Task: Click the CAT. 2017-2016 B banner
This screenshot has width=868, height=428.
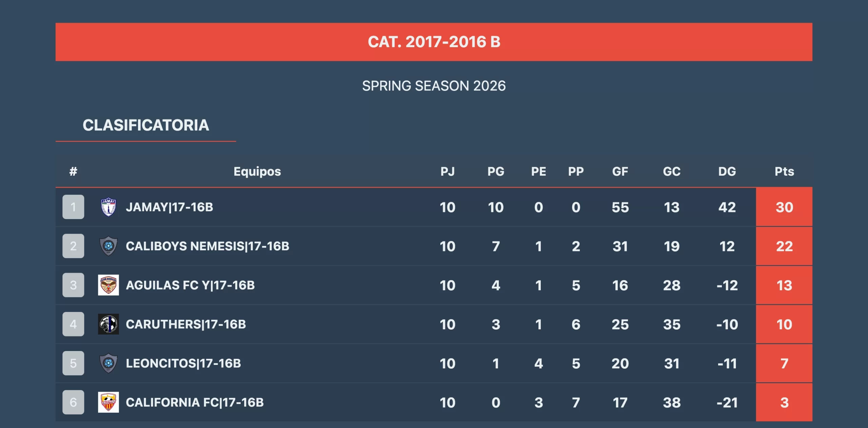Action: click(434, 42)
